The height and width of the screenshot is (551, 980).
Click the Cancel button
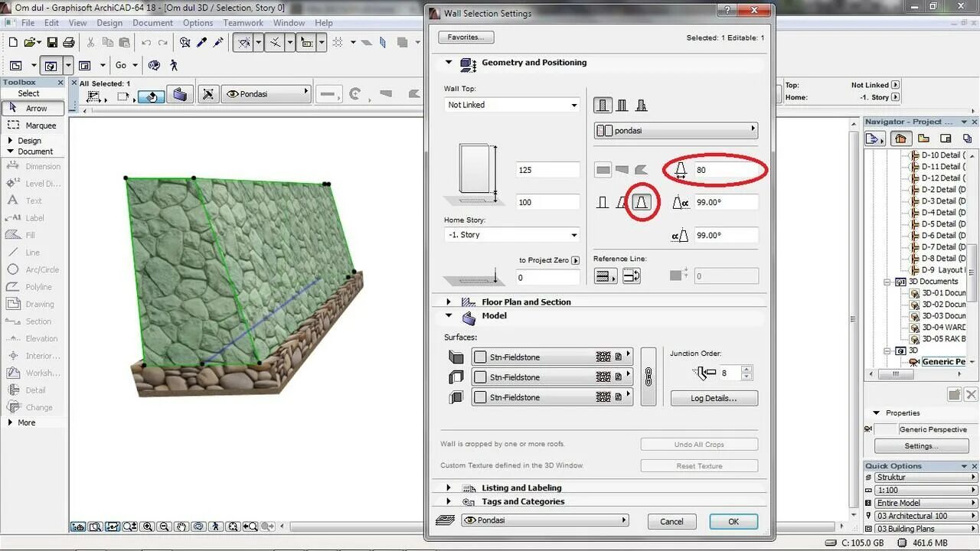click(x=671, y=521)
